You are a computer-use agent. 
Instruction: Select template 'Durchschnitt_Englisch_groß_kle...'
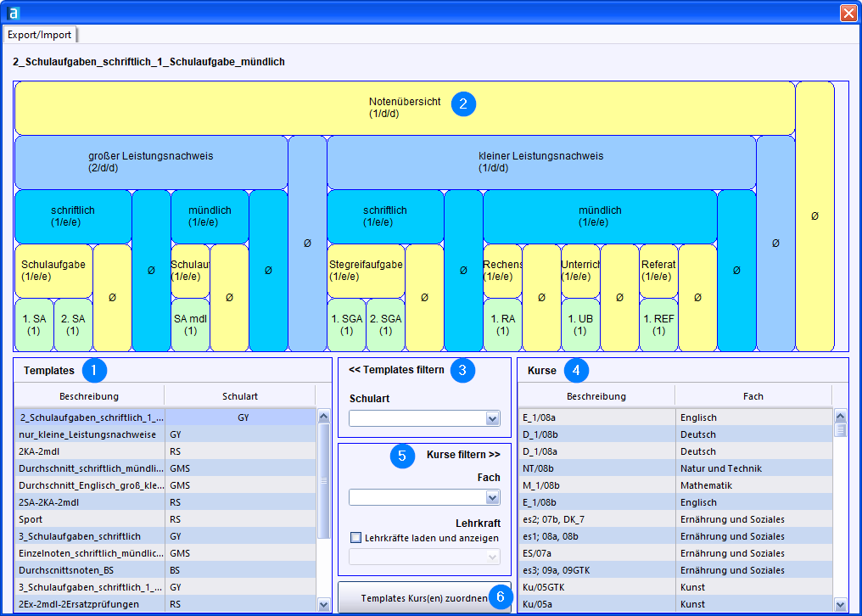click(165, 485)
